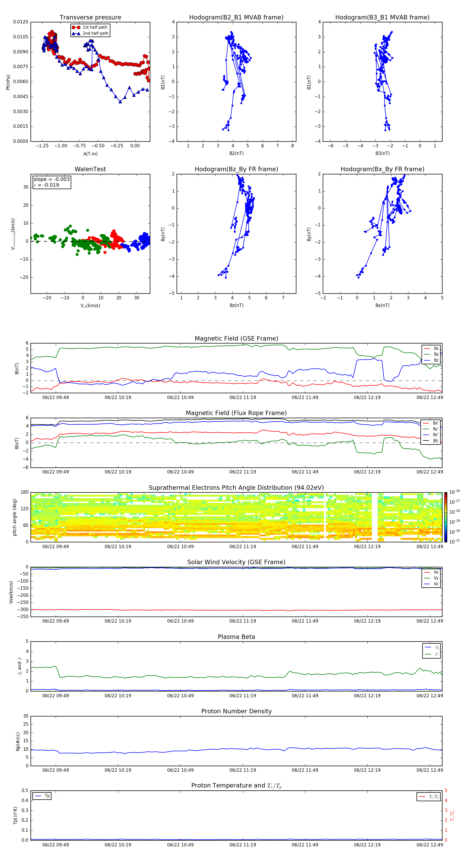Click "06/22 11:19" tick under Plasma Beta plot

pos(242,695)
